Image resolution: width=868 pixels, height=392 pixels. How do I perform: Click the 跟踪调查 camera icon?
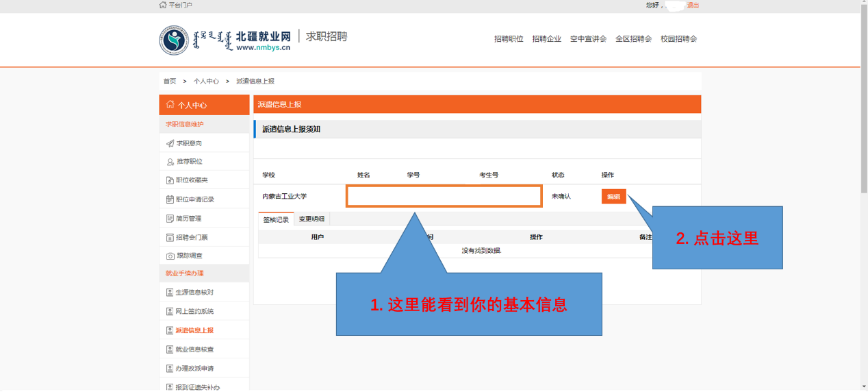(x=170, y=256)
